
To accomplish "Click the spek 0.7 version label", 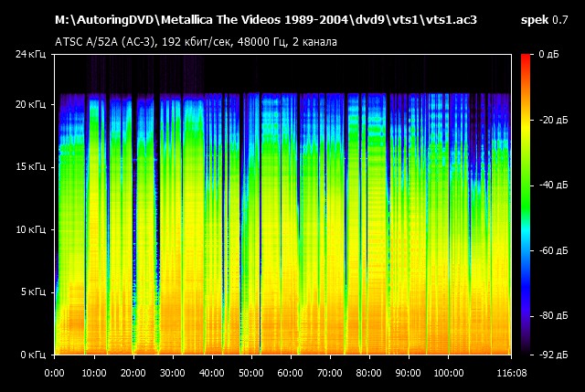I will tap(543, 19).
